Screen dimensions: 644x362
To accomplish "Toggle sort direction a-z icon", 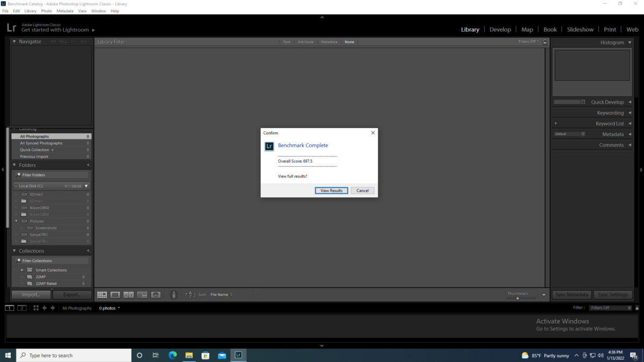I will 190,294.
